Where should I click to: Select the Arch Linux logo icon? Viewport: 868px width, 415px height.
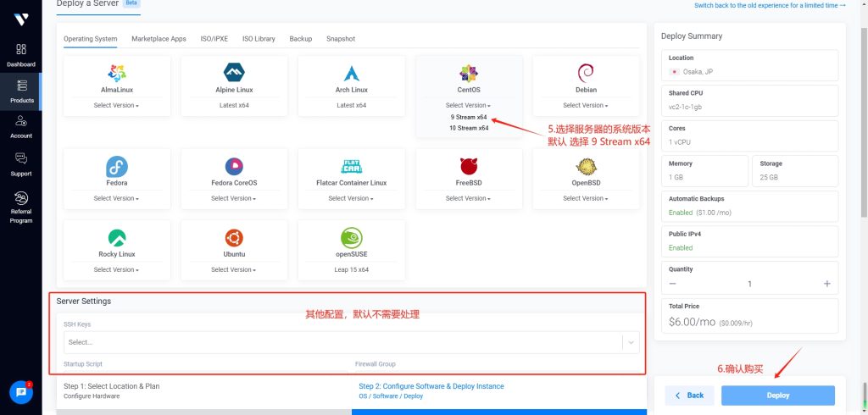point(352,73)
